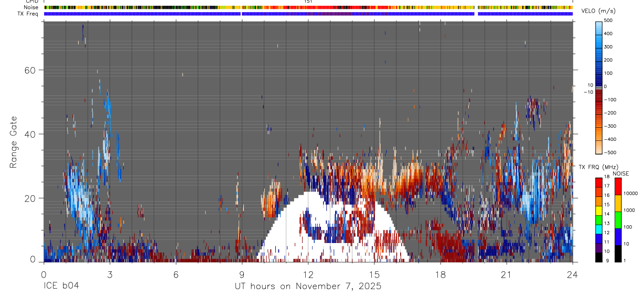Click the blue TX Freq strip above the plot
Image resolution: width=644 pixels, height=297 pixels.
308,14
